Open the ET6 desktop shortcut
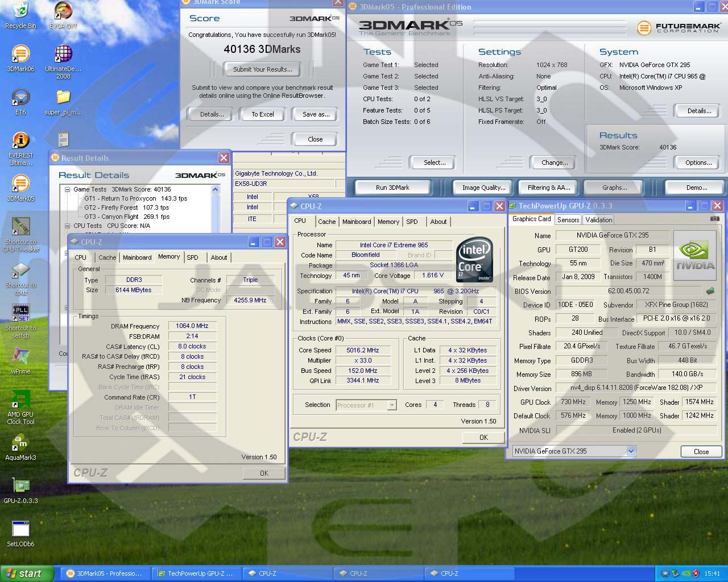Image resolution: width=728 pixels, height=582 pixels. pyautogui.click(x=20, y=102)
